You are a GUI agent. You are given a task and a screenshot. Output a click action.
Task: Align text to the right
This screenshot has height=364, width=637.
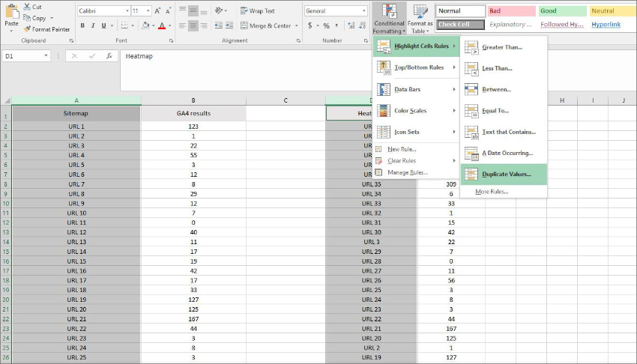[x=204, y=25]
